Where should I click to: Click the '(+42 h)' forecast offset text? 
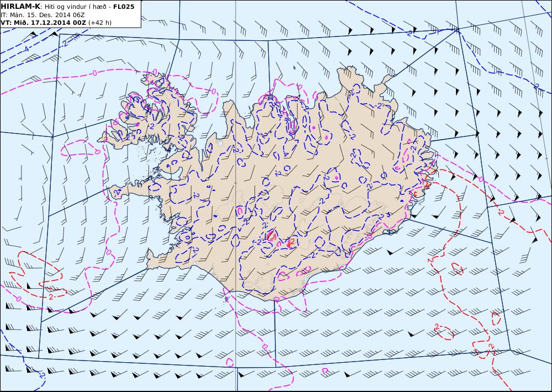pyautogui.click(x=99, y=23)
